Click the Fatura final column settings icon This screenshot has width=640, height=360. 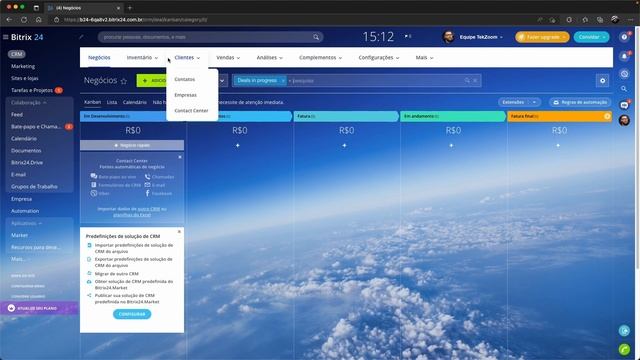coord(607,116)
